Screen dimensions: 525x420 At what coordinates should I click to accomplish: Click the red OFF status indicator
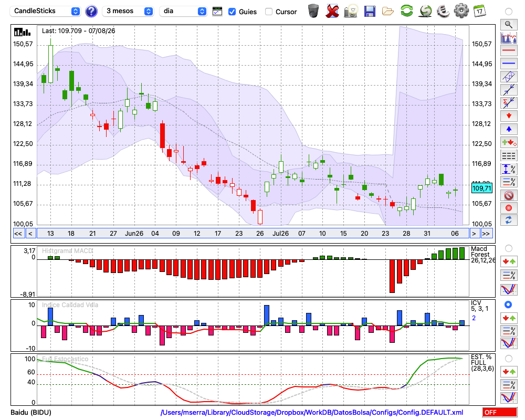pos(500,412)
